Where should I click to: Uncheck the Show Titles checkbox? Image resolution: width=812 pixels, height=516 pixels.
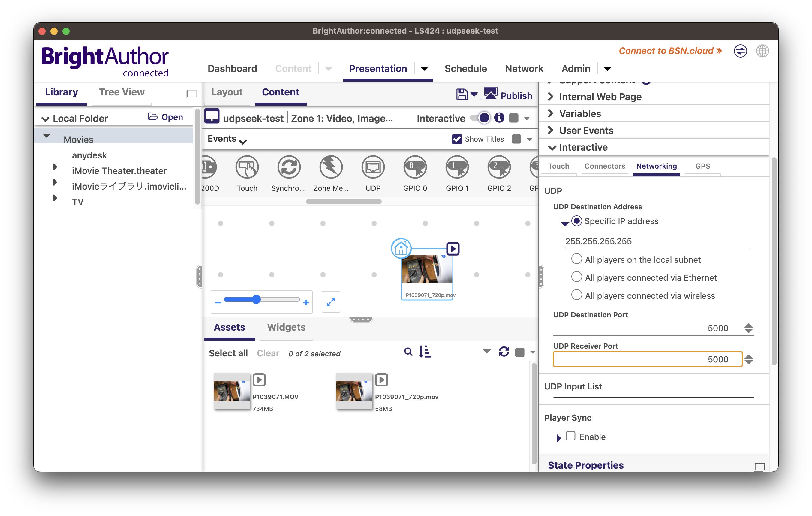pyautogui.click(x=457, y=139)
